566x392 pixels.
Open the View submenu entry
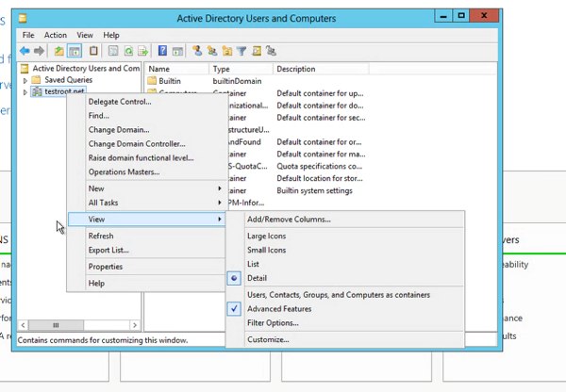point(146,220)
